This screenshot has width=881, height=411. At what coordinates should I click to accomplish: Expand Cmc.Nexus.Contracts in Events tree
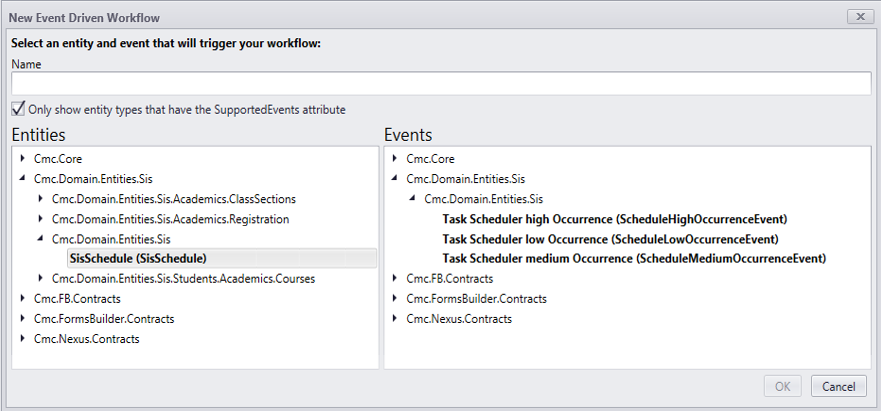tap(395, 318)
